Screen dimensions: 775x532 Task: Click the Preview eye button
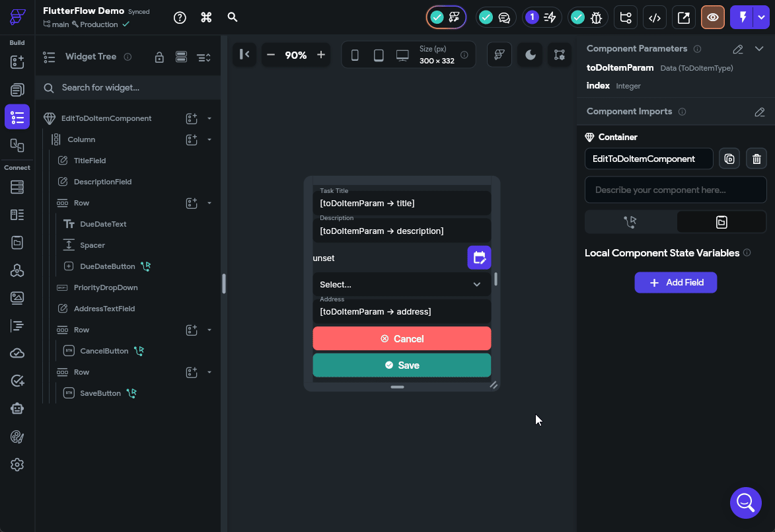tap(713, 18)
